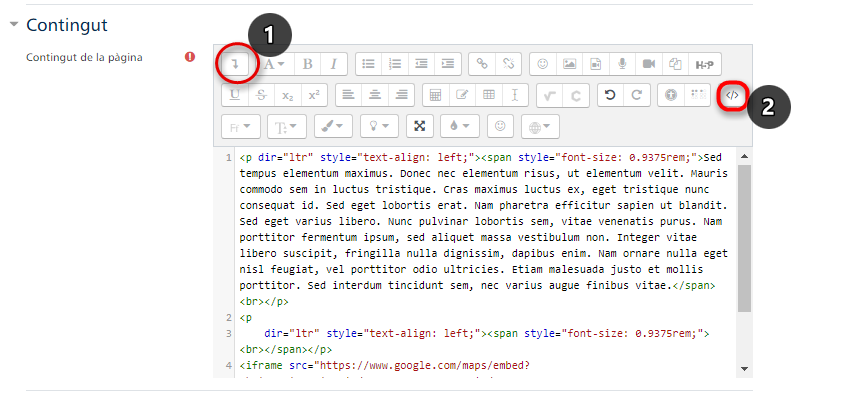
Task: Toggle HTML source code view
Action: click(733, 95)
